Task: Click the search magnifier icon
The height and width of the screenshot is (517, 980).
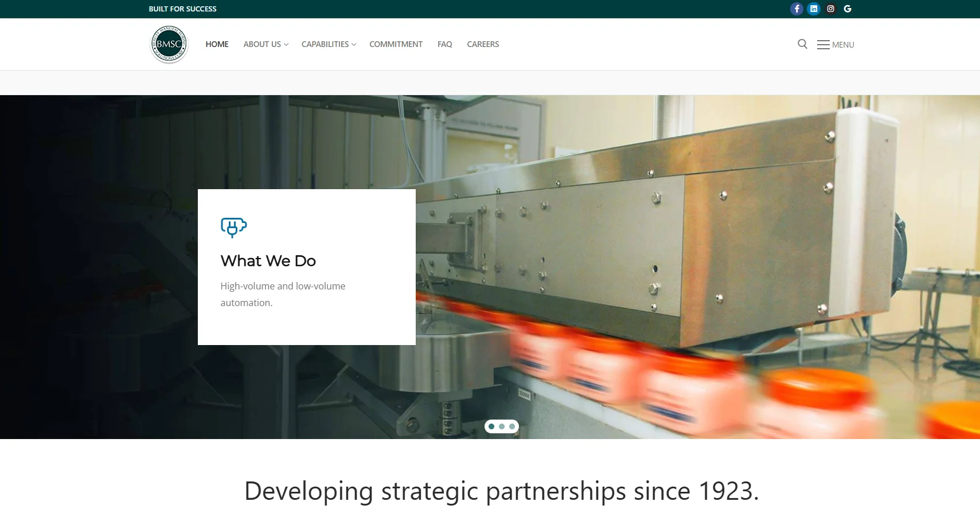Action: 802,44
